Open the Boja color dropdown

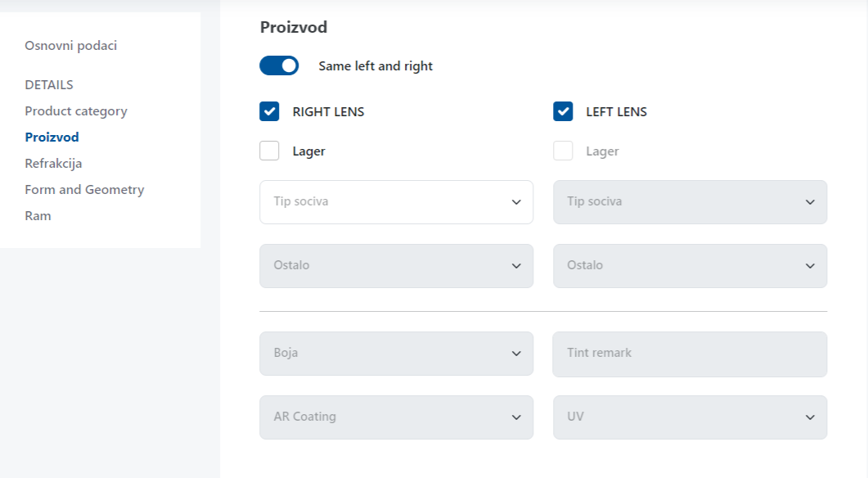pyautogui.click(x=396, y=354)
